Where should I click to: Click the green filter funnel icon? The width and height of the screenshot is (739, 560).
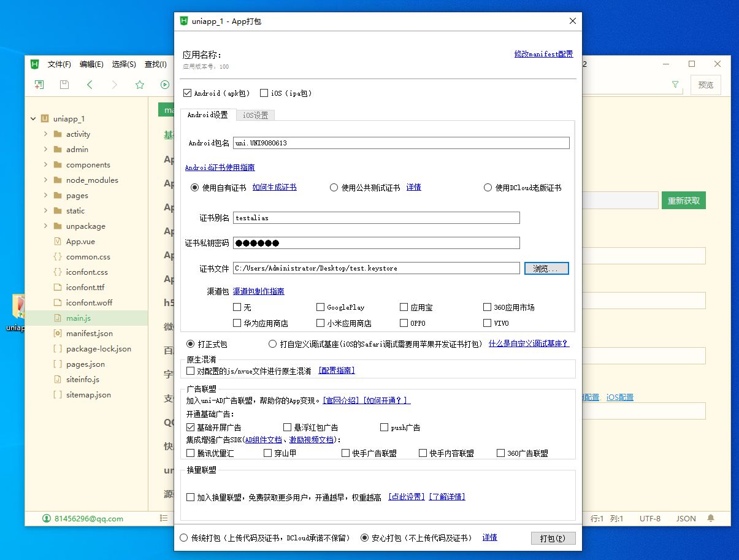(675, 85)
